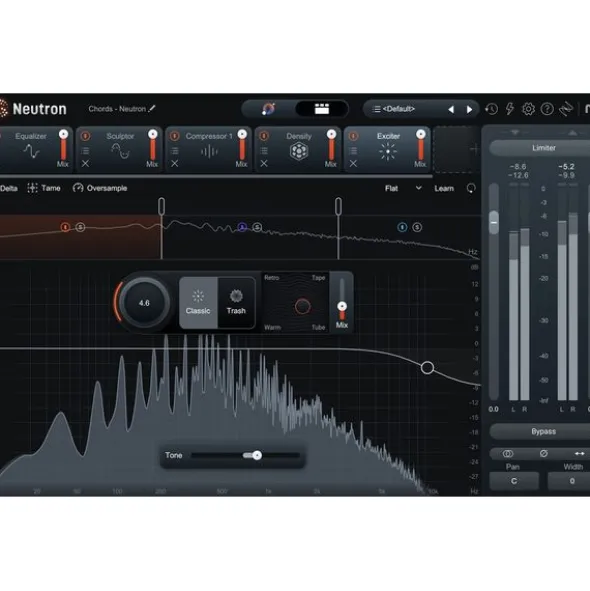This screenshot has height=591, width=590.
Task: Open settings gear icon
Action: (x=528, y=109)
